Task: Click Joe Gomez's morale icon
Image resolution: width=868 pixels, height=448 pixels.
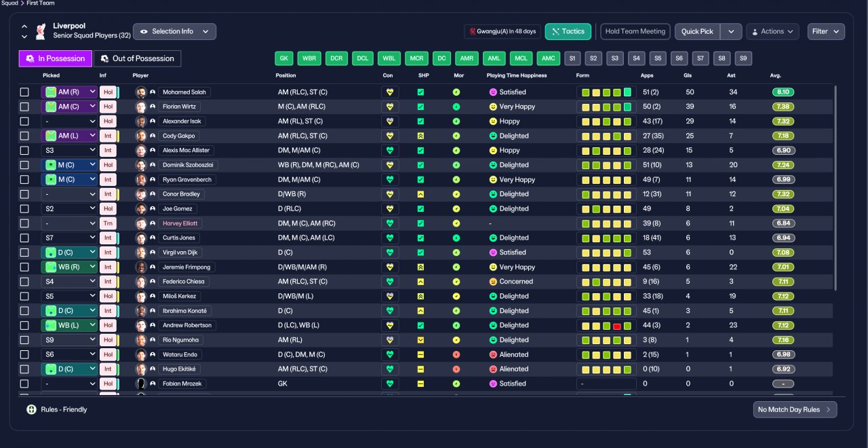Action: (x=456, y=209)
